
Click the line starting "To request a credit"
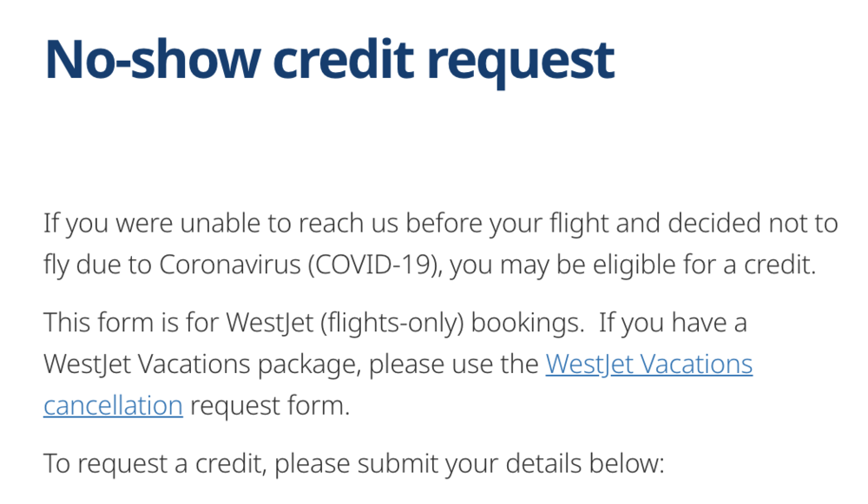(x=353, y=462)
